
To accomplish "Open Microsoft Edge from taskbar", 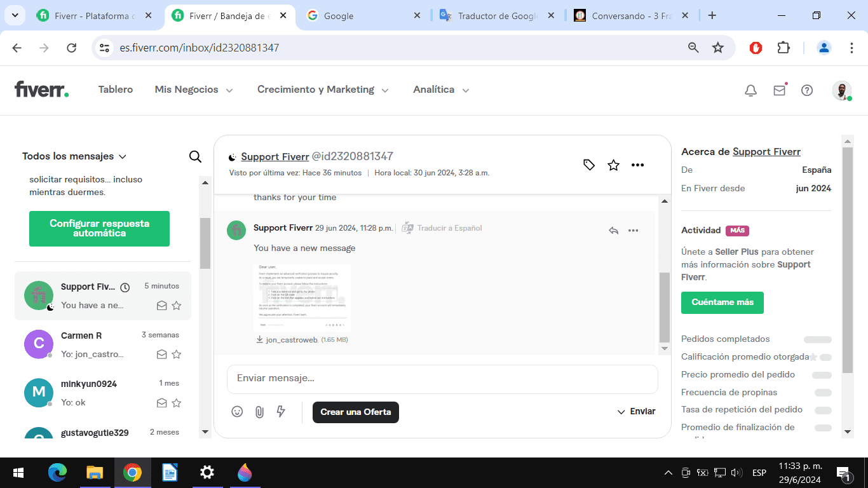I will [x=57, y=473].
